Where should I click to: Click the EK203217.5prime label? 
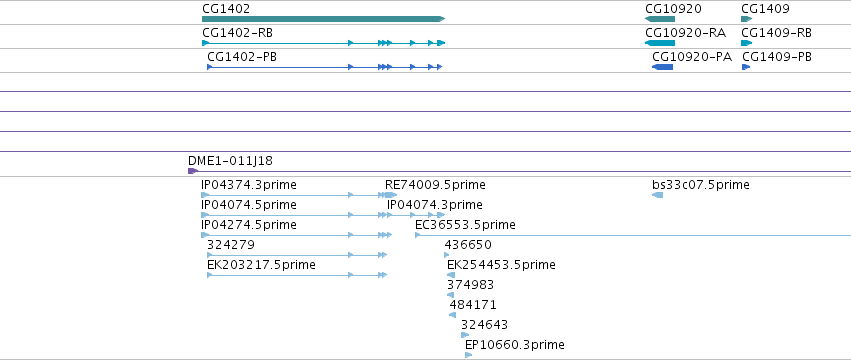[261, 265]
